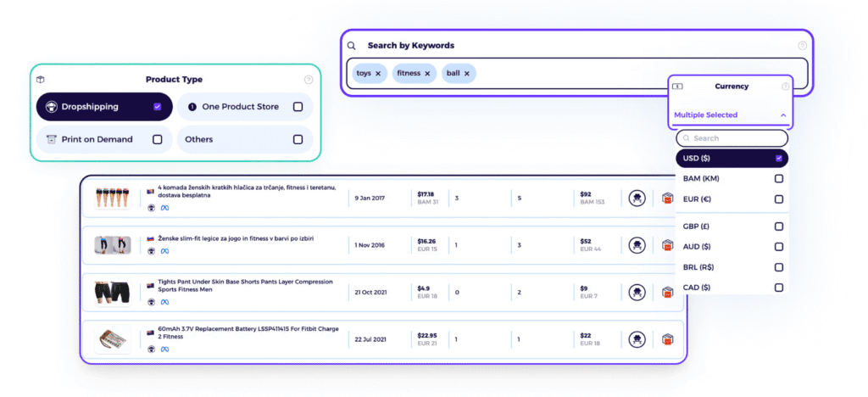The image size is (868, 397).
Task: Click the '$22.95' price value
Action: coord(427,336)
